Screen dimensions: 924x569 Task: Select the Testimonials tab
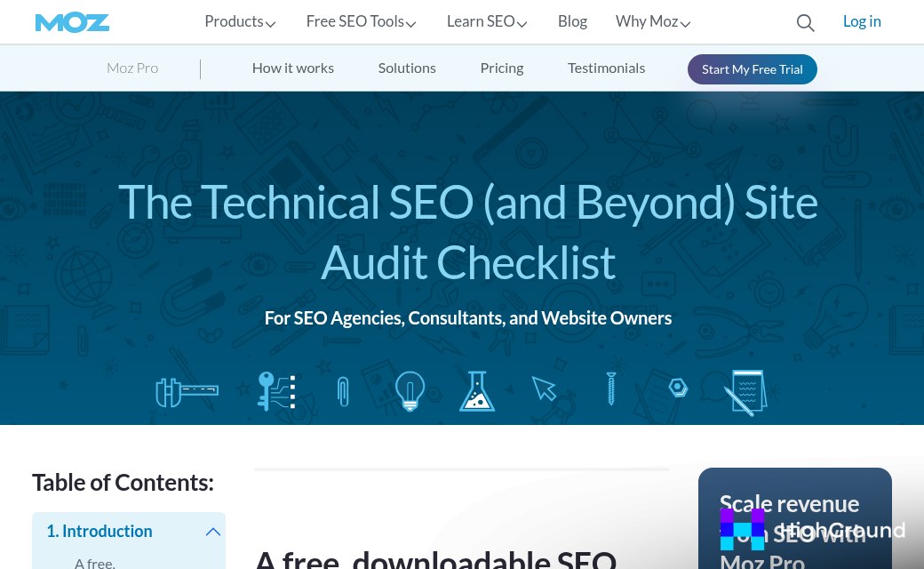coord(606,68)
